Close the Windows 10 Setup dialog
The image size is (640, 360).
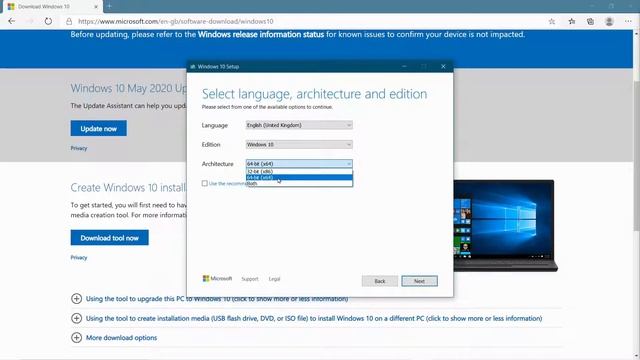click(443, 67)
